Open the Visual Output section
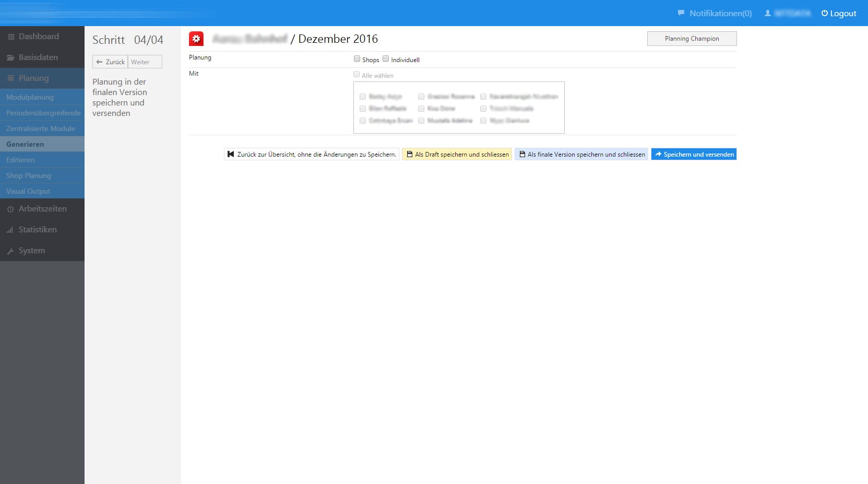The height and width of the screenshot is (484, 868). pos(28,191)
